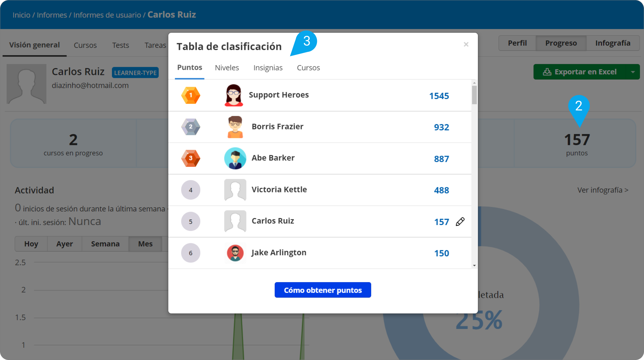Click the bronze rank 3 badge

pos(191,158)
